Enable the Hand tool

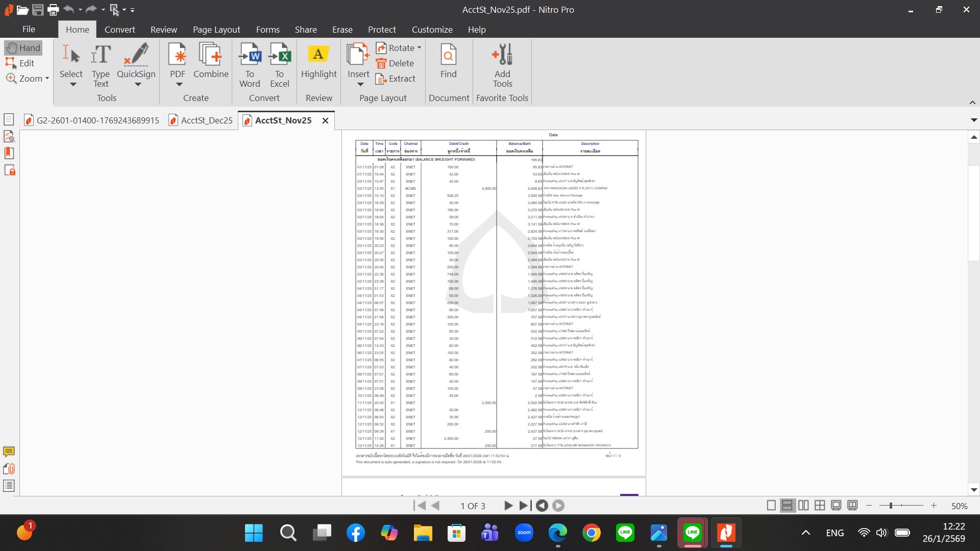click(x=23, y=48)
